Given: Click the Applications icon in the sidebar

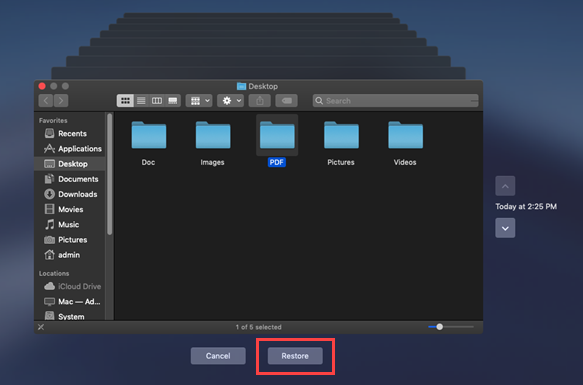Looking at the screenshot, I should 49,149.
